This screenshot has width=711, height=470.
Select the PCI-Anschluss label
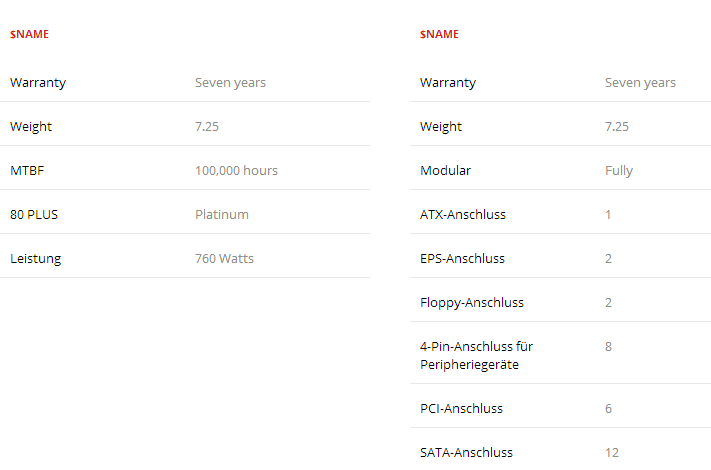461,409
